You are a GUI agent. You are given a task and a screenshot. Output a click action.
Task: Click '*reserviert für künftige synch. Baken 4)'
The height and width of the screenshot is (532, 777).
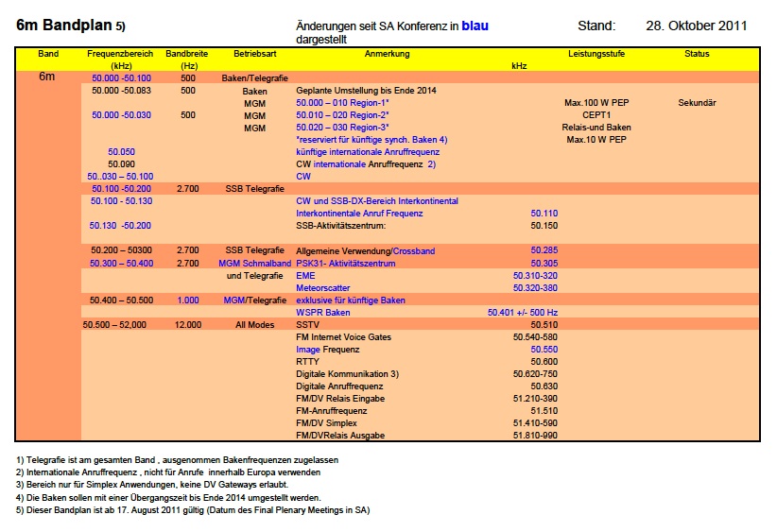(371, 140)
